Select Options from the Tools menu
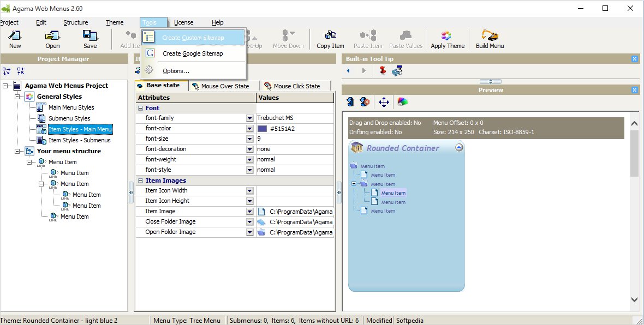 click(176, 71)
